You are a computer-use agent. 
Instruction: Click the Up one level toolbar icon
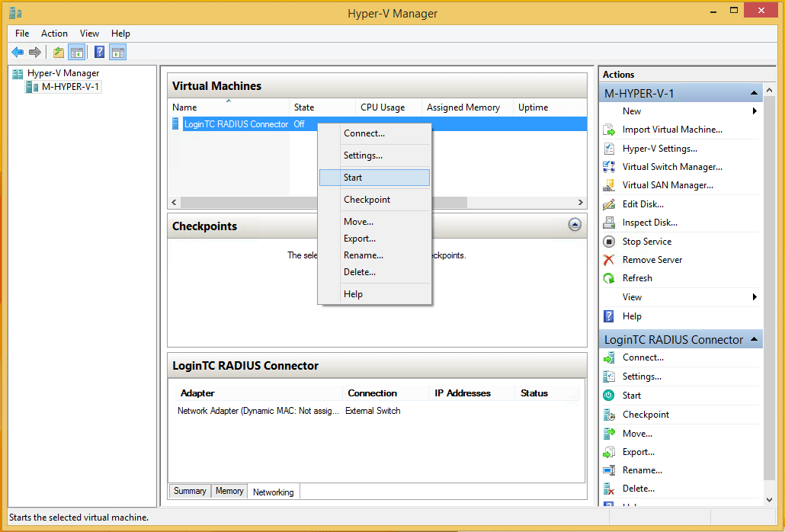59,52
